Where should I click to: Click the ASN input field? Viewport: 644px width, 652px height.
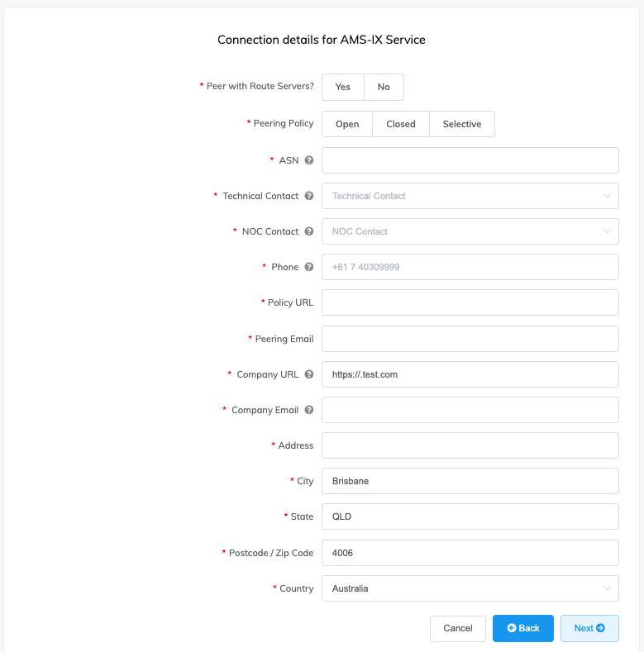[x=470, y=160]
